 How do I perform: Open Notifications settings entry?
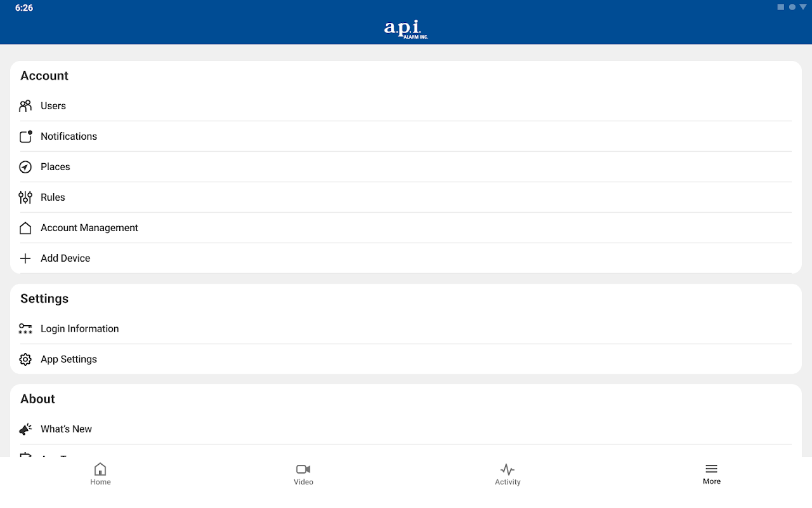coord(406,137)
